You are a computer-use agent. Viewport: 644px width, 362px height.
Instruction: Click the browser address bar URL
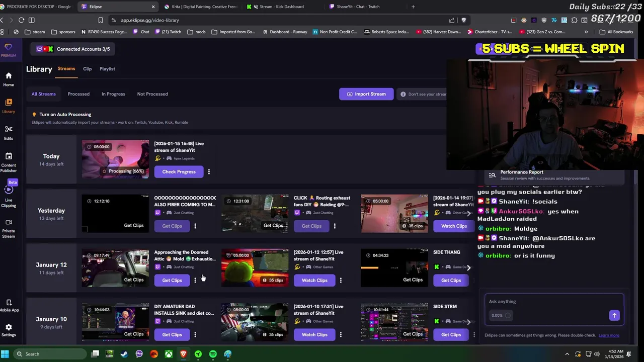(x=150, y=20)
